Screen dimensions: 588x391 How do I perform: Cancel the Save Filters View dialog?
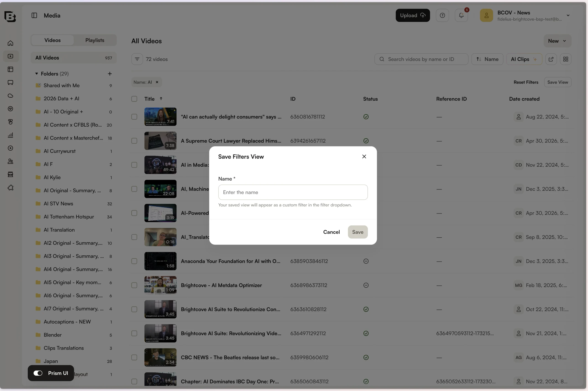click(x=331, y=232)
